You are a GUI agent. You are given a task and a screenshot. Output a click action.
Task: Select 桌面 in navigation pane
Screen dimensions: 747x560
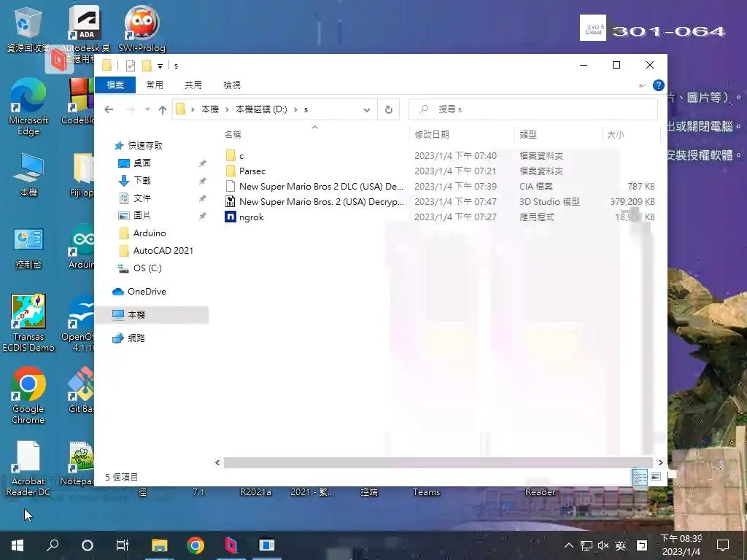coord(142,163)
